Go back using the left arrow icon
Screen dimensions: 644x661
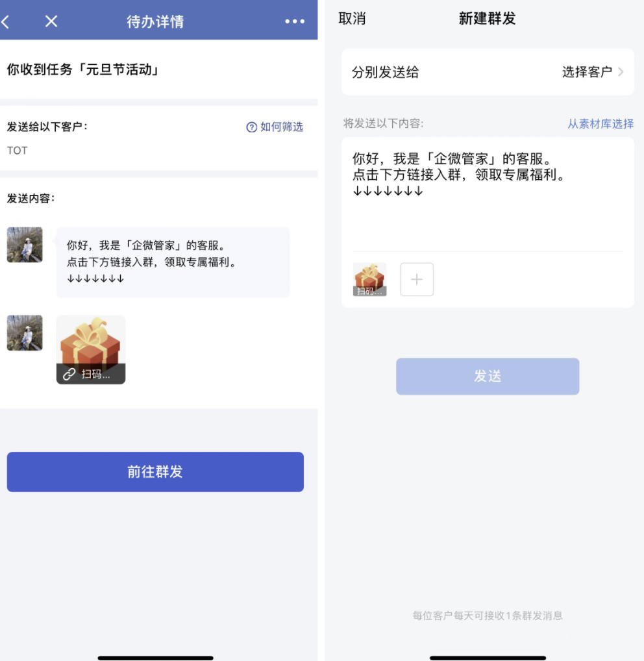(5, 21)
